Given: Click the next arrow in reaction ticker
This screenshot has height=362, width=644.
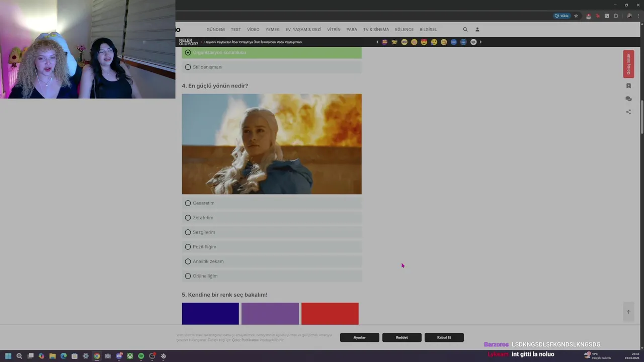Looking at the screenshot, I should [480, 42].
